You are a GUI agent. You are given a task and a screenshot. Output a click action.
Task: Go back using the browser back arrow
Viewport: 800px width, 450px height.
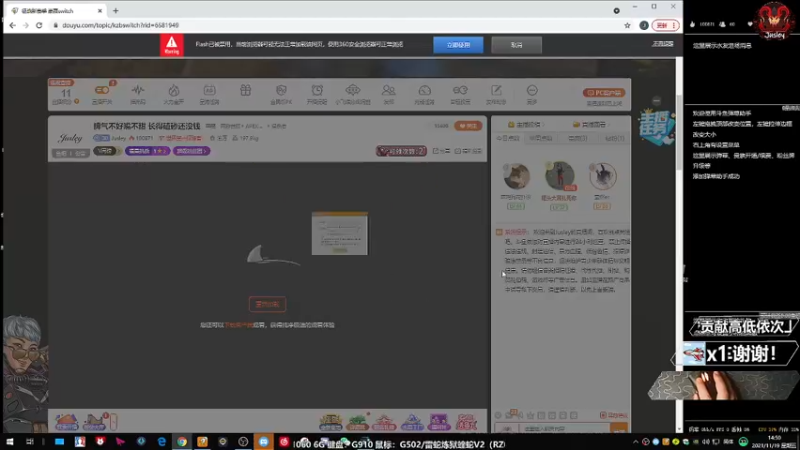(12, 25)
